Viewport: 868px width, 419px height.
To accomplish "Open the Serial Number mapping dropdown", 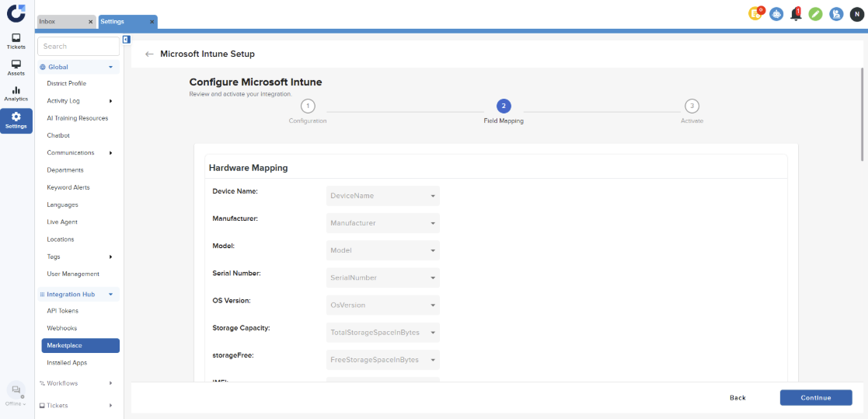I will pyautogui.click(x=383, y=278).
